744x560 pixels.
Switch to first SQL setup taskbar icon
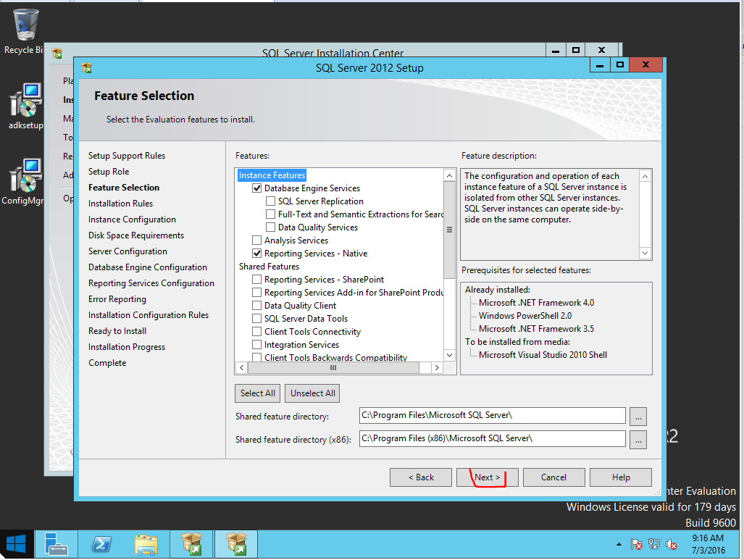click(191, 544)
